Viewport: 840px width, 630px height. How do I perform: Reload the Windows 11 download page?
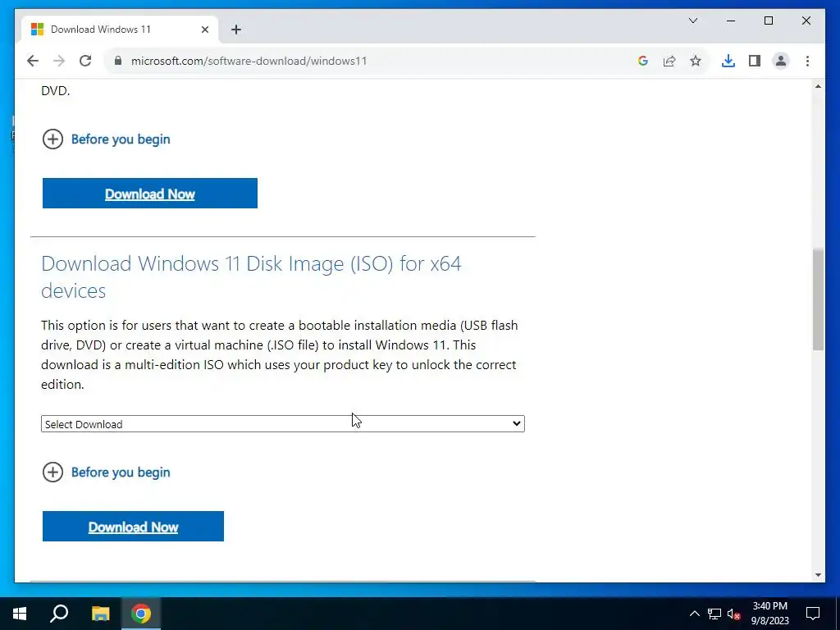pyautogui.click(x=85, y=61)
